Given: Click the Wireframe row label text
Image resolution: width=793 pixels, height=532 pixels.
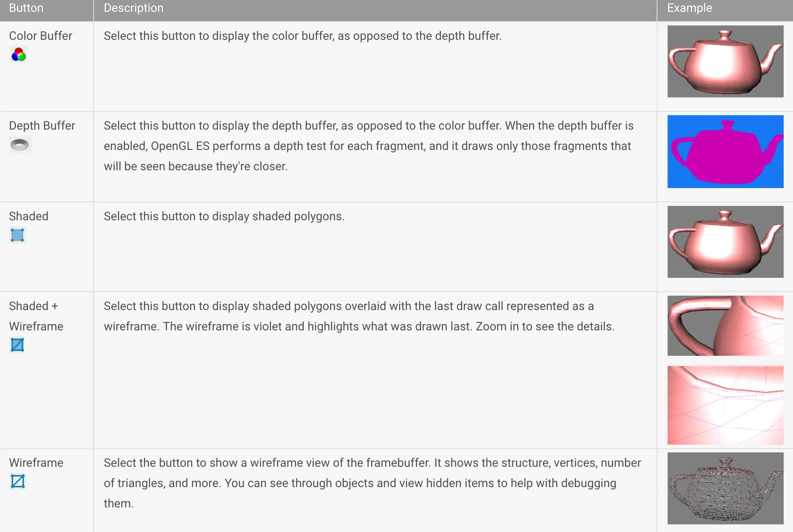Looking at the screenshot, I should [36, 463].
